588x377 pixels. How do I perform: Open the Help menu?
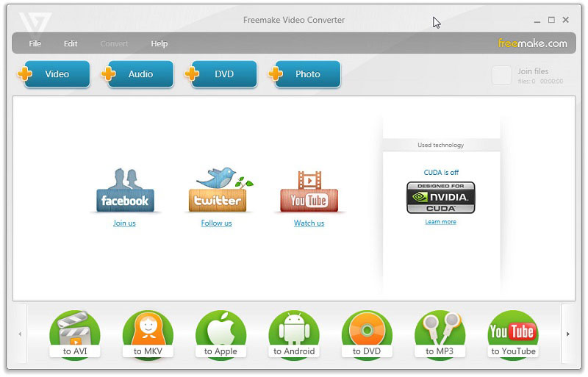click(x=159, y=43)
